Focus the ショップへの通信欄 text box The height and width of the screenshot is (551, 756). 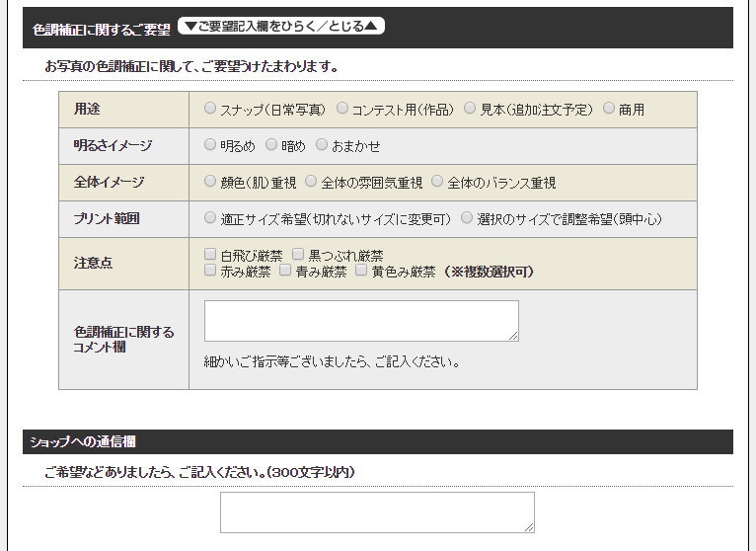(378, 512)
